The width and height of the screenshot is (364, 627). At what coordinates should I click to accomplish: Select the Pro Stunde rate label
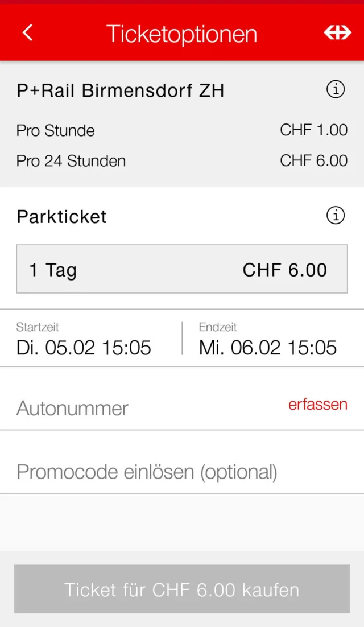(56, 131)
